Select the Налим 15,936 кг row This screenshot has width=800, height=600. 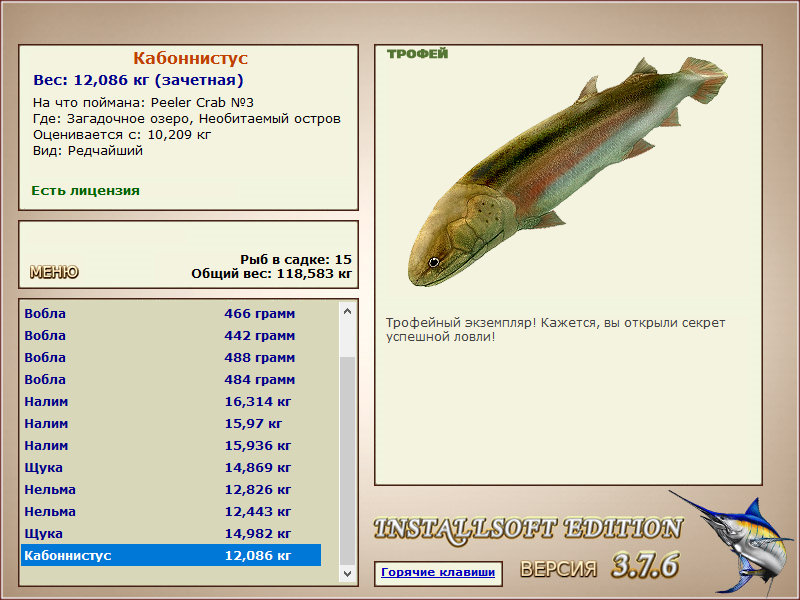[x=171, y=445]
